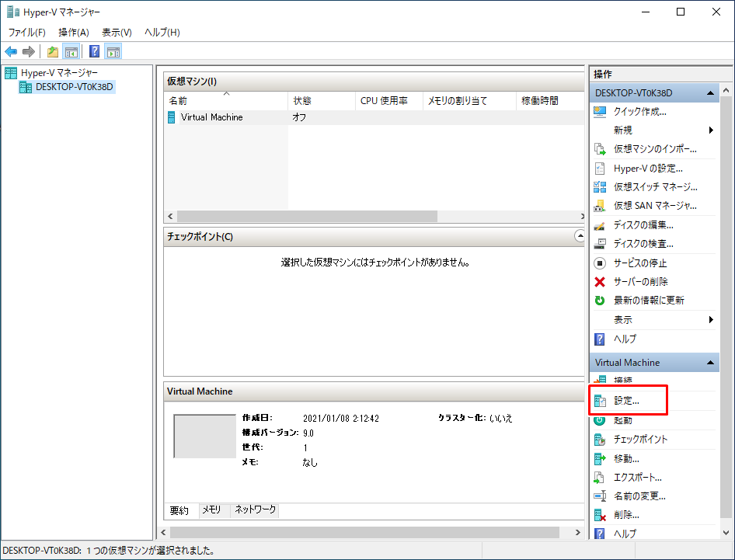
Task: Collapse the DESKTOP-VT0K38D actions section
Action: tap(710, 93)
